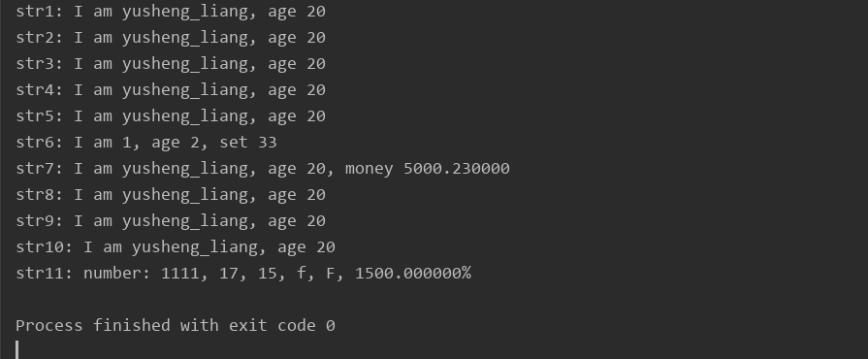This screenshot has width=868, height=359.
Task: Click the str5 output line
Action: pos(171,116)
